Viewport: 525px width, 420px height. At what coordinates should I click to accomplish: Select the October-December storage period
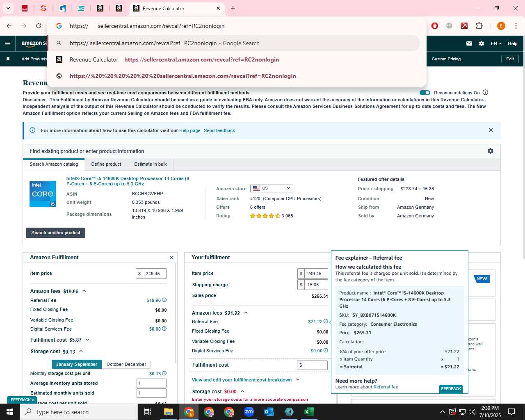click(126, 364)
